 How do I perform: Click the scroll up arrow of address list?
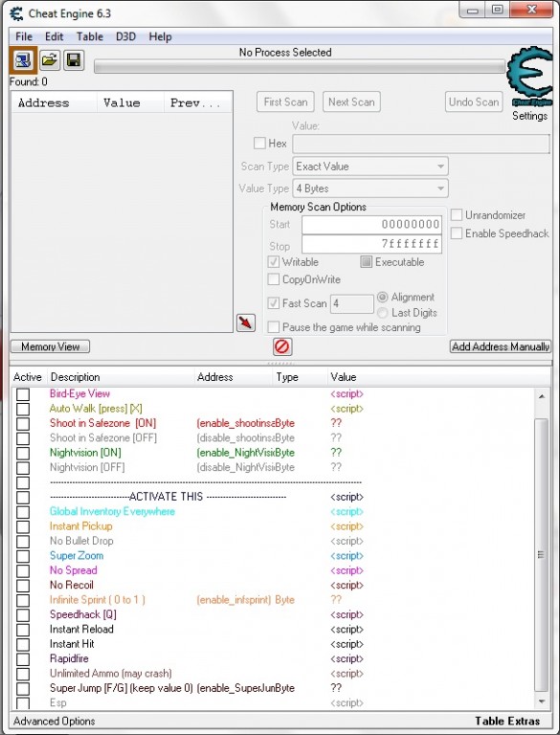pos(541,396)
